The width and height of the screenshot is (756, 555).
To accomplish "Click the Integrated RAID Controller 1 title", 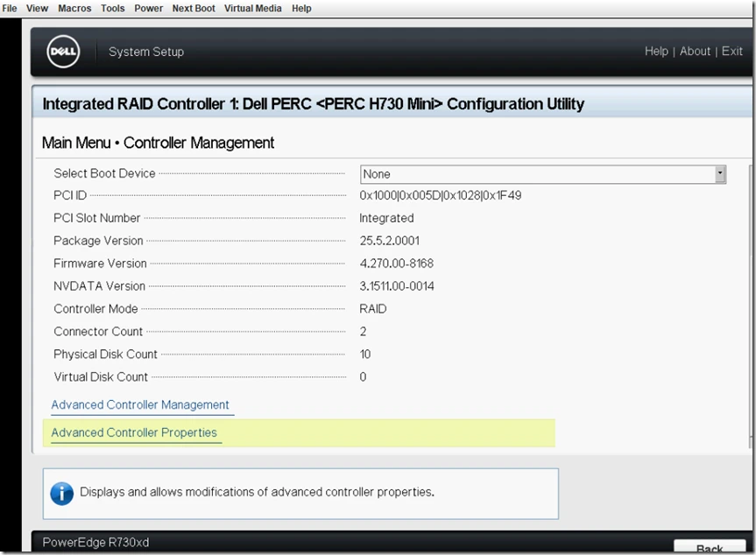I will pyautogui.click(x=313, y=103).
